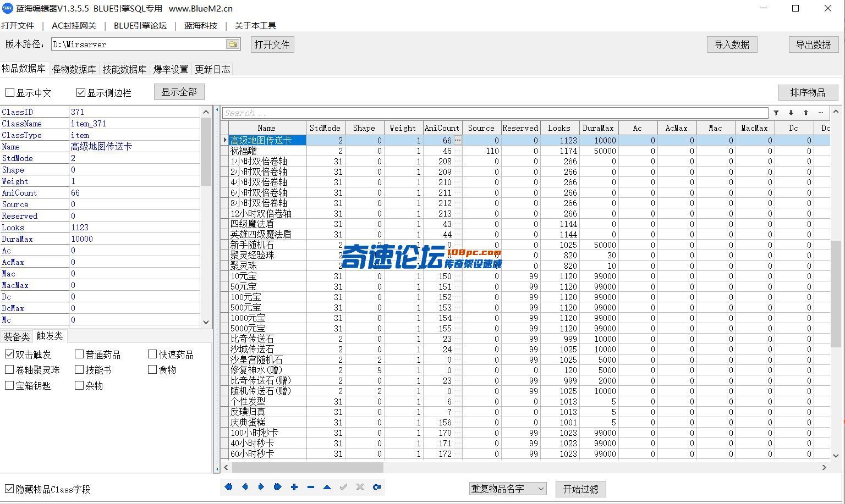Open 关于本工具 menu
This screenshot has height=504, width=845.
[255, 25]
